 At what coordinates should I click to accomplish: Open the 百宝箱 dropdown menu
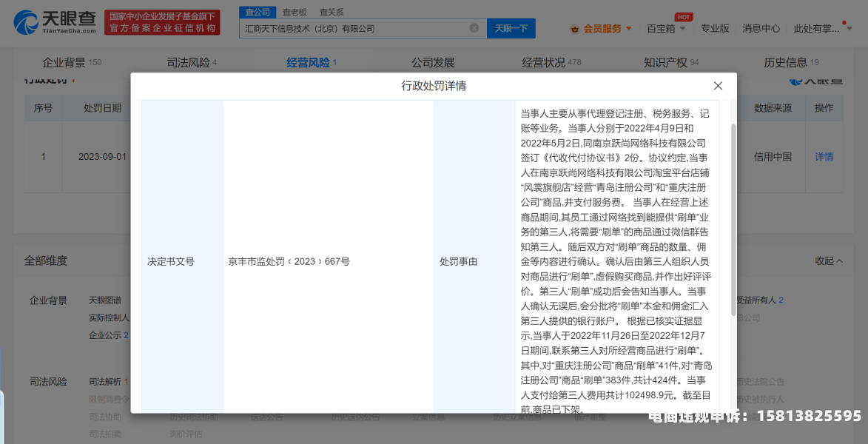(666, 29)
